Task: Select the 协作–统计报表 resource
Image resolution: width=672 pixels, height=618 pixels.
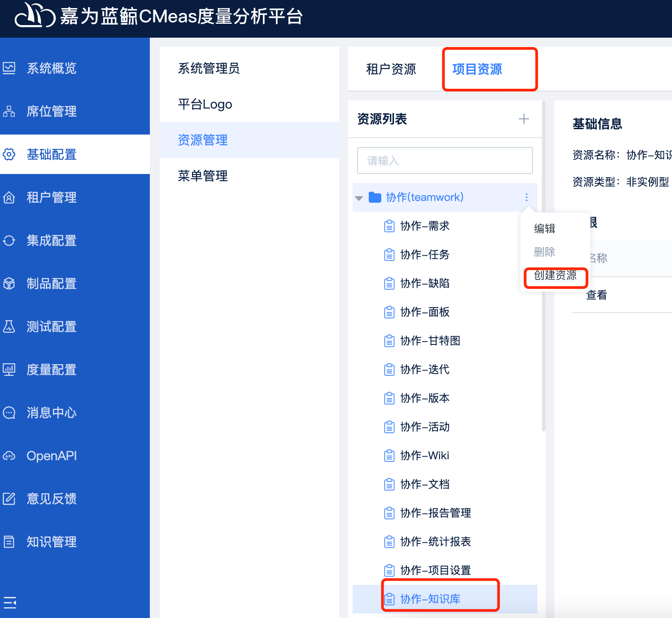Action: (445, 542)
